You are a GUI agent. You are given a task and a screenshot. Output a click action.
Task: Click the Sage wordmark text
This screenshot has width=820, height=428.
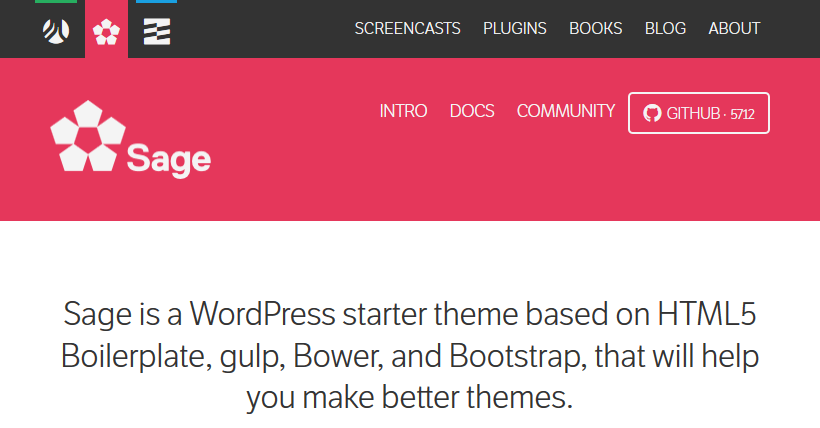coord(168,159)
